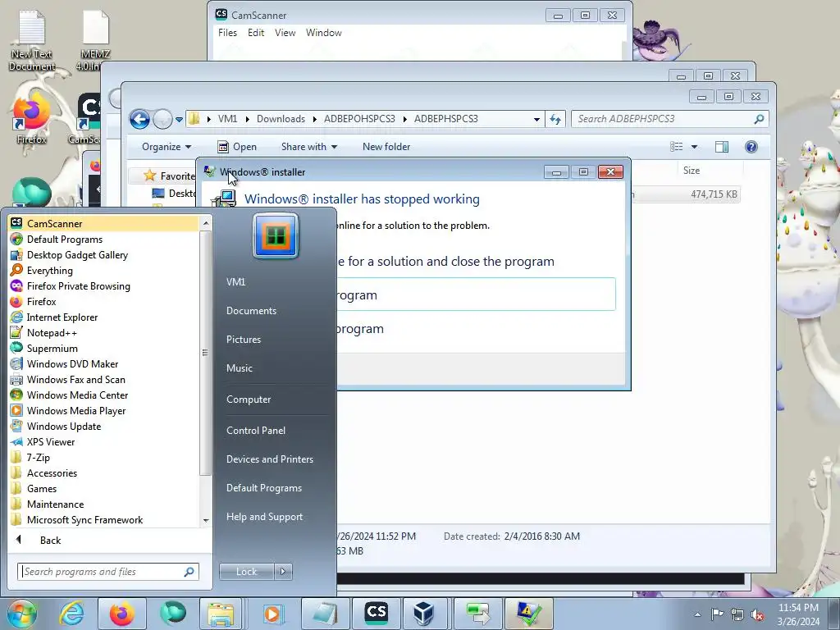This screenshot has width=840, height=630.
Task: Open Firefox Private Browsing
Action: coord(103,285)
